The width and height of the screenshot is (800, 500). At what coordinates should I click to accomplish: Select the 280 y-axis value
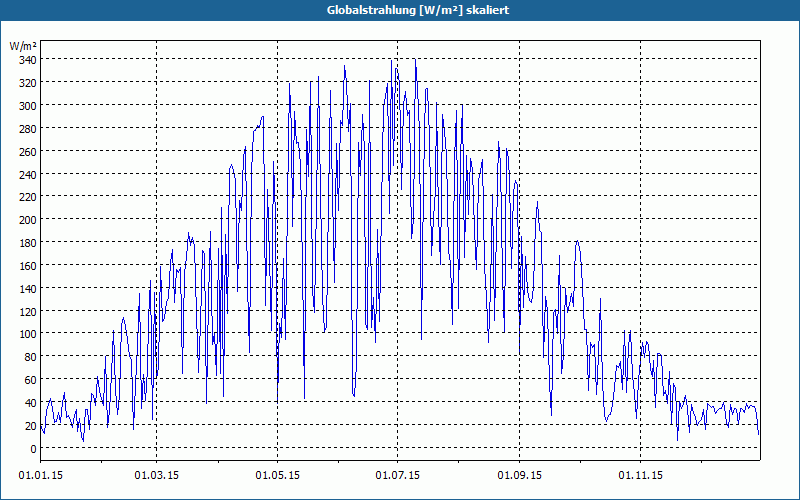pyautogui.click(x=28, y=129)
